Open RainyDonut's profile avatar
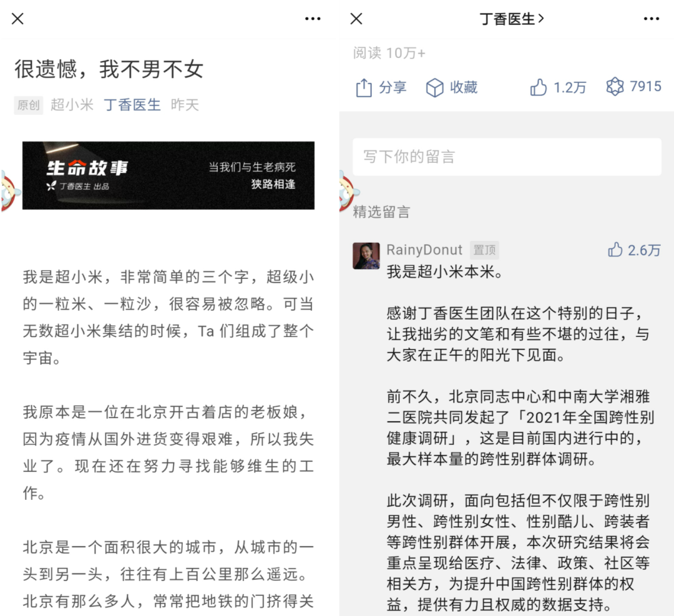Viewport: 674px width, 616px height. click(x=366, y=256)
